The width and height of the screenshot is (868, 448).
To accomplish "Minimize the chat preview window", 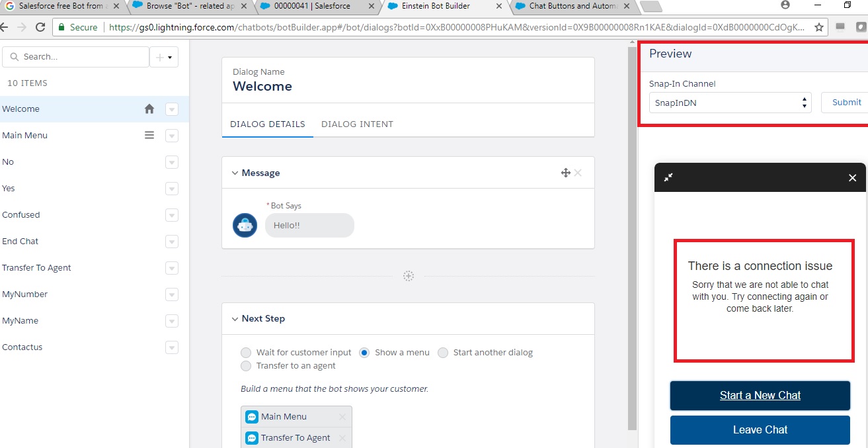I will coord(668,177).
